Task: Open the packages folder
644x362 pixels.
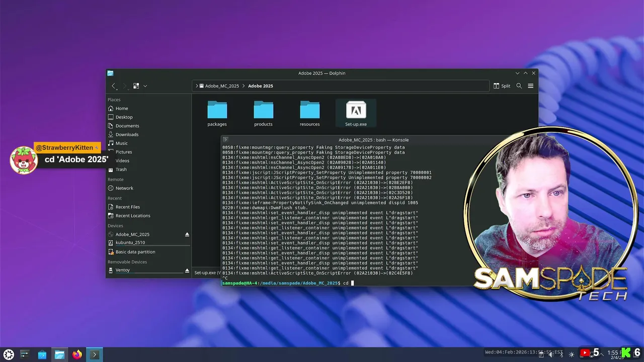Action: pos(217,114)
